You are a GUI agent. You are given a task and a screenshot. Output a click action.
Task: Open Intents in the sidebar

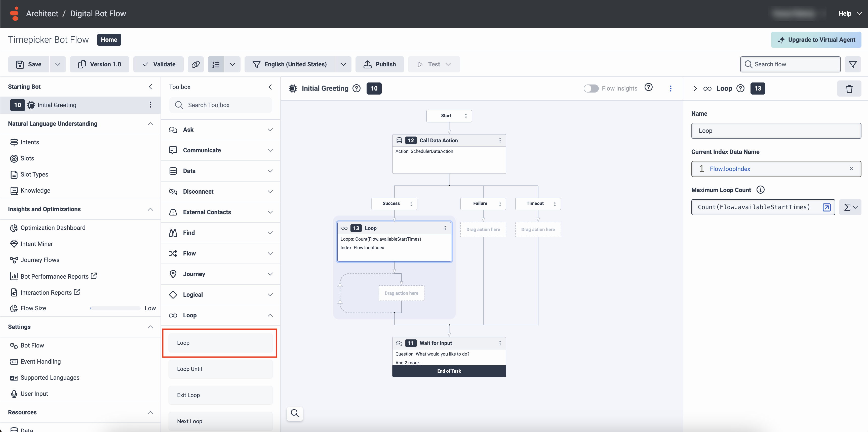[x=30, y=142]
